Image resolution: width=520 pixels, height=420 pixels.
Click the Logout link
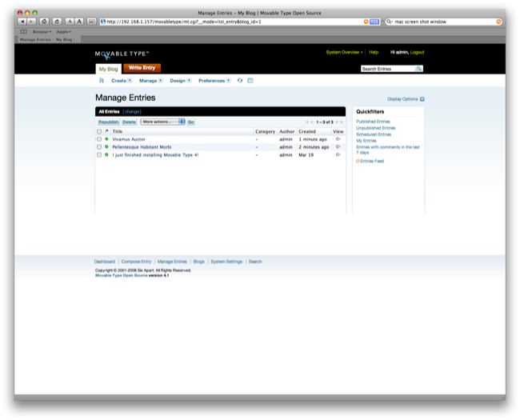pyautogui.click(x=417, y=53)
